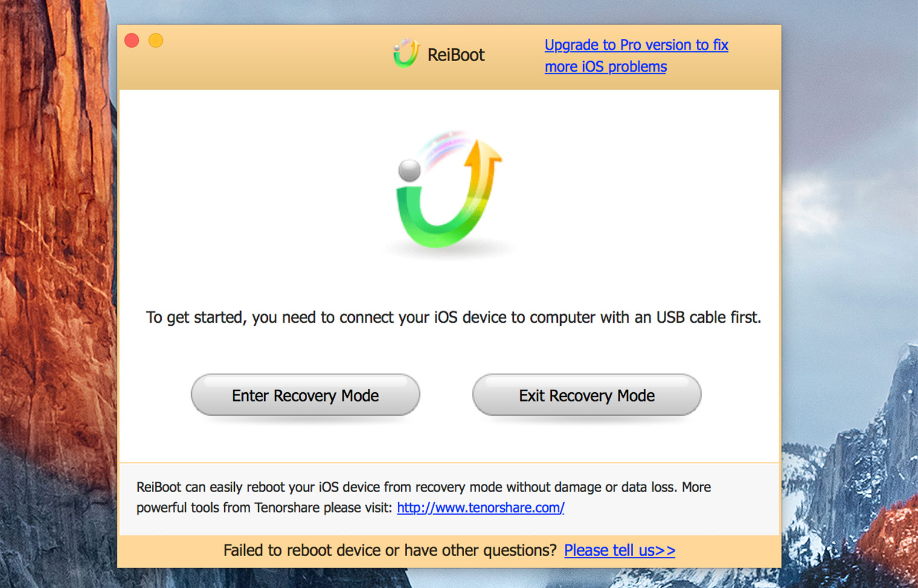Open the 'Please tell us>>' feedback link
Viewport: 918px width, 588px height.
point(619,550)
